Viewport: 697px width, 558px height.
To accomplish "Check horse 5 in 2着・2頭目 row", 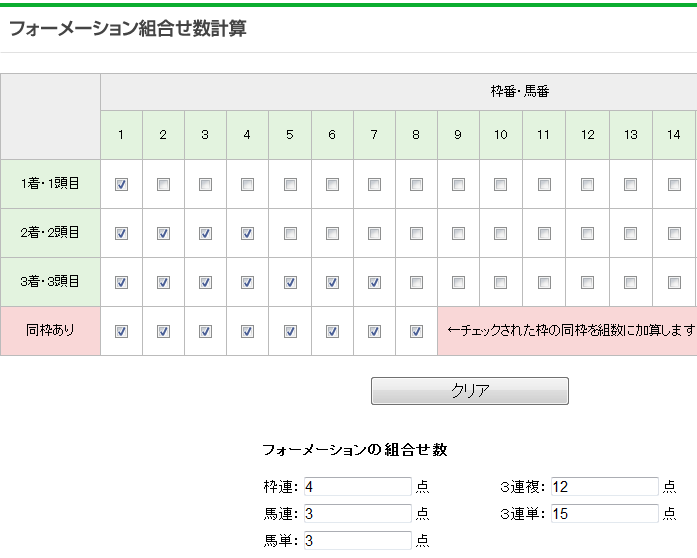I will tap(290, 233).
